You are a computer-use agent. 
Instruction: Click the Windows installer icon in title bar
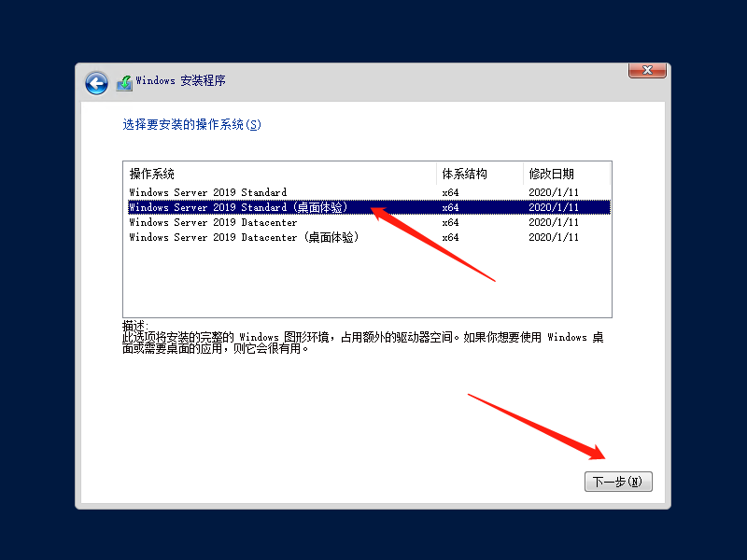click(122, 82)
